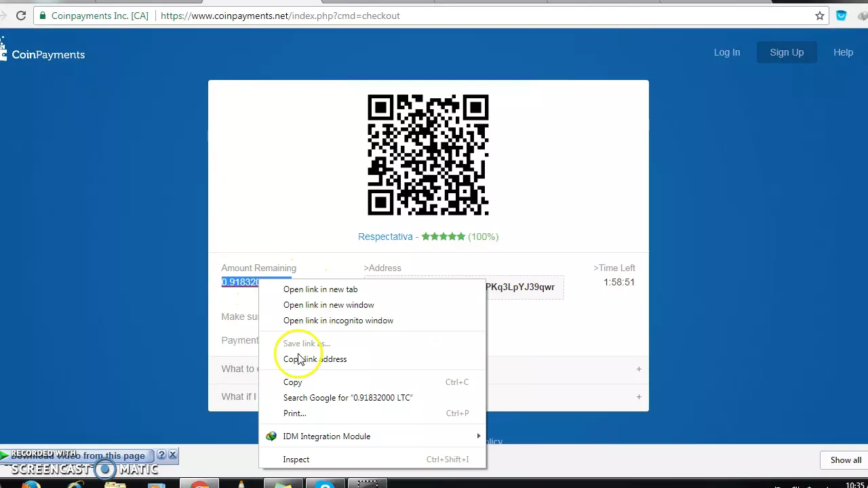This screenshot has width=868, height=488.
Task: Click the >Time Left label
Action: (x=614, y=268)
